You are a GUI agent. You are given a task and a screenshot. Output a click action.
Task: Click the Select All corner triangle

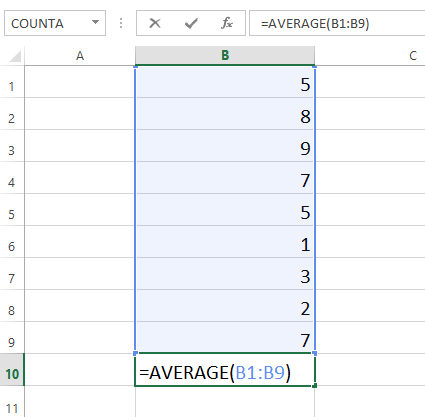15,56
